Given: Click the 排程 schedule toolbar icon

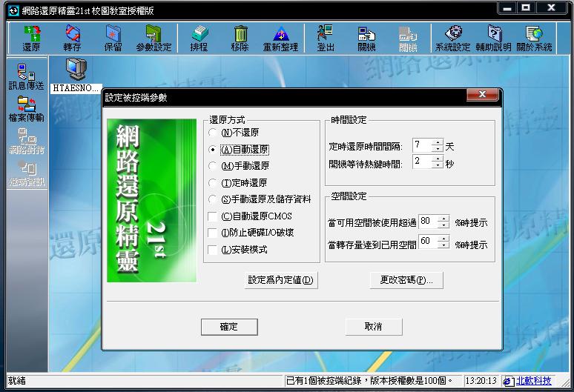Looking at the screenshot, I should pos(199,38).
